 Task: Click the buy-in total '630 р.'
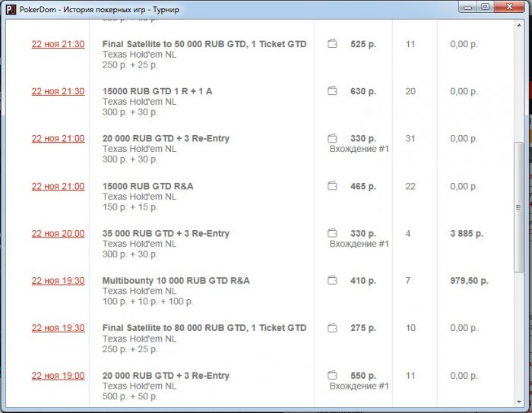363,91
